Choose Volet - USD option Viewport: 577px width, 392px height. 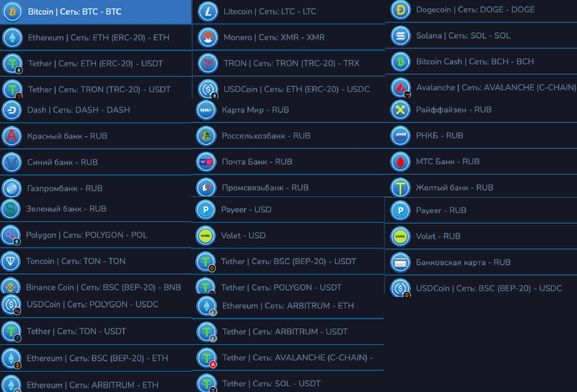click(288, 236)
